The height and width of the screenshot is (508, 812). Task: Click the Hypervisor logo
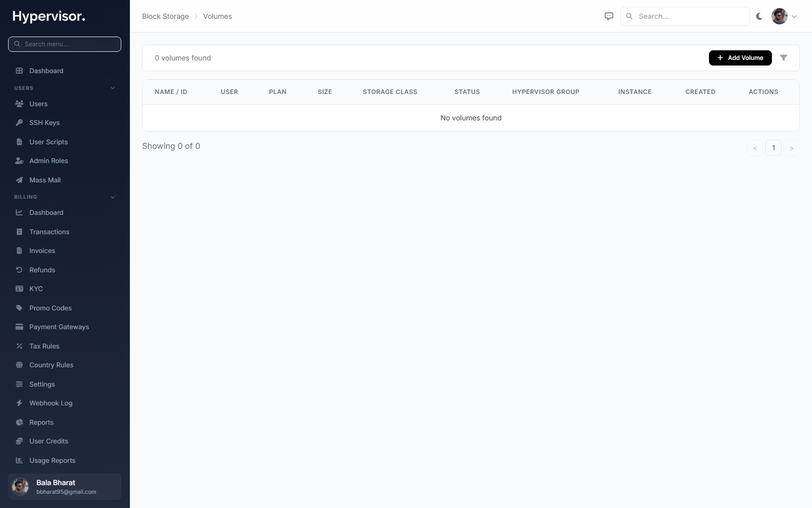(x=49, y=16)
